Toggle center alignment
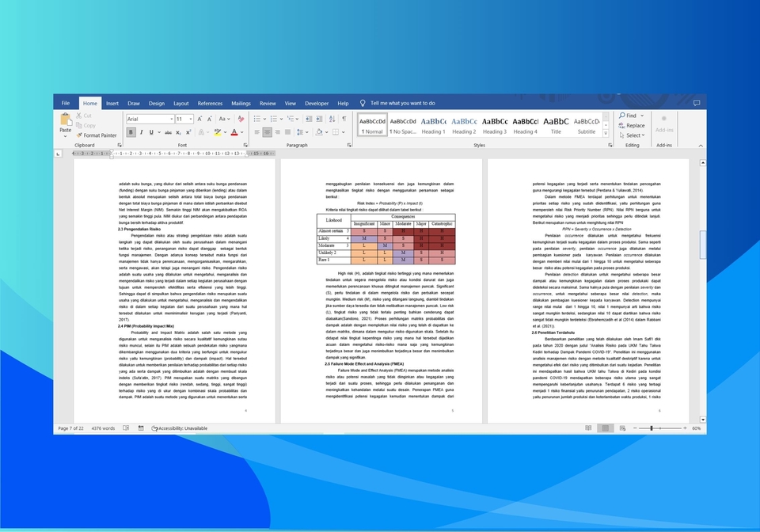The height and width of the screenshot is (532, 760). [x=267, y=132]
